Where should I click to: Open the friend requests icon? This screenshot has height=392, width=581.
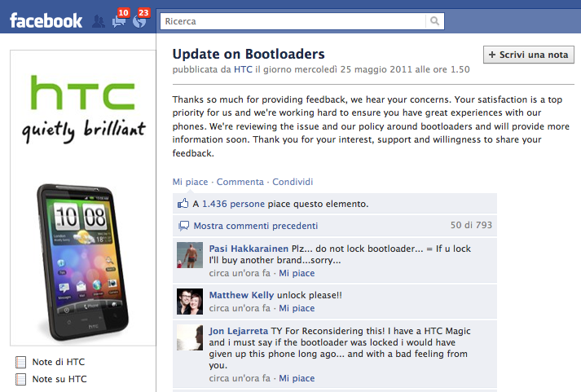coord(99,21)
